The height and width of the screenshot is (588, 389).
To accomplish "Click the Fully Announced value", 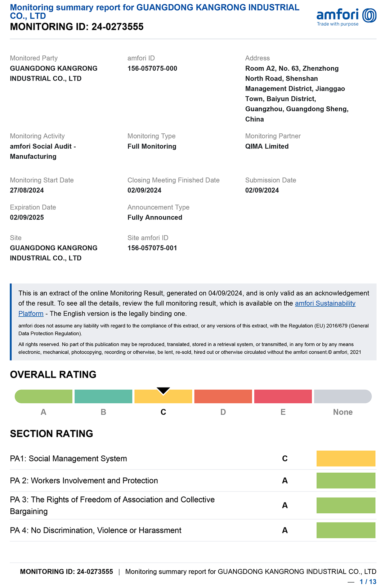I will click(155, 217).
